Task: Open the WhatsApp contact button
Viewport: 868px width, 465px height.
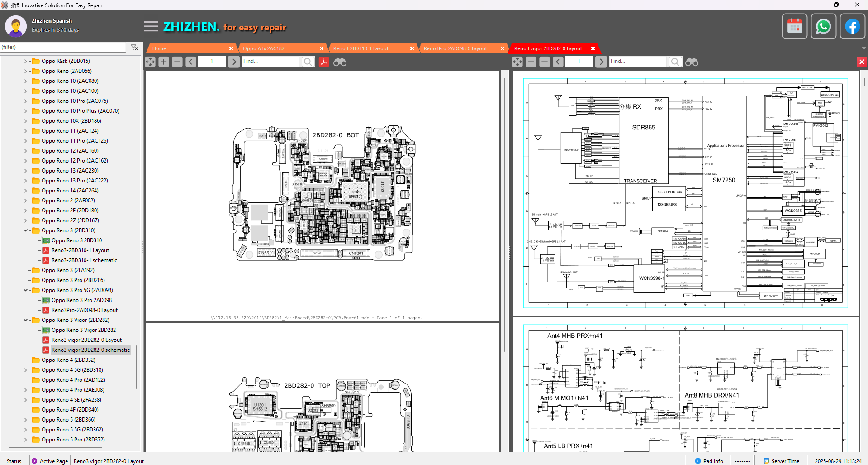Action: tap(823, 26)
